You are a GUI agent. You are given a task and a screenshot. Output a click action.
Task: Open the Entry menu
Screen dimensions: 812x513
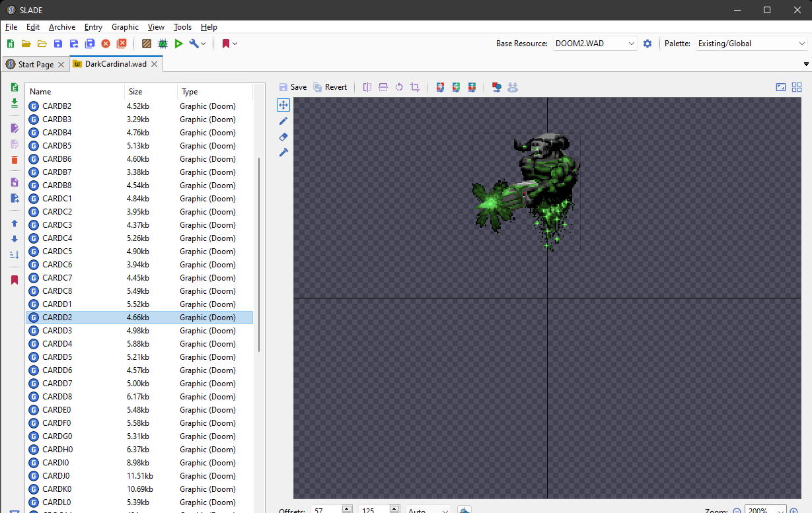(93, 27)
